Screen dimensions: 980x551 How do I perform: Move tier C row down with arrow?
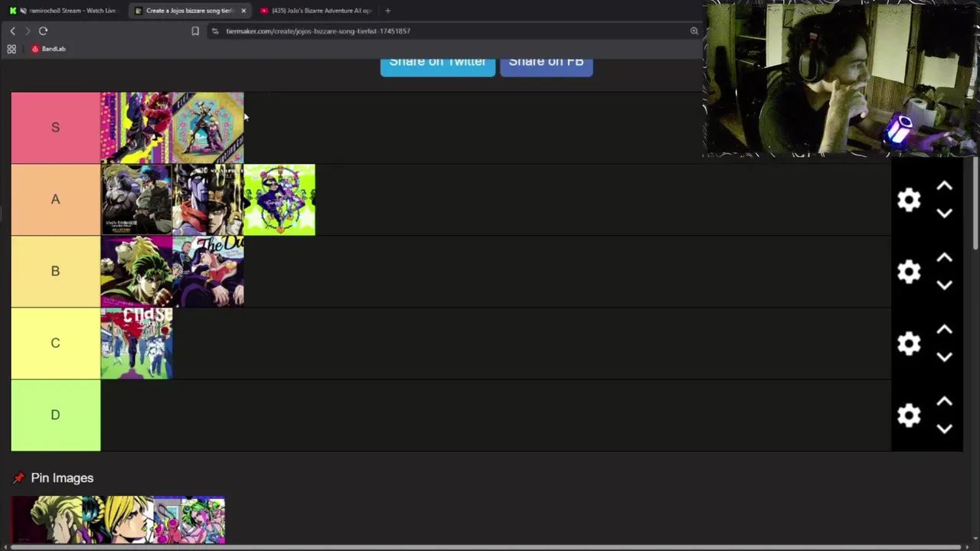(x=944, y=357)
